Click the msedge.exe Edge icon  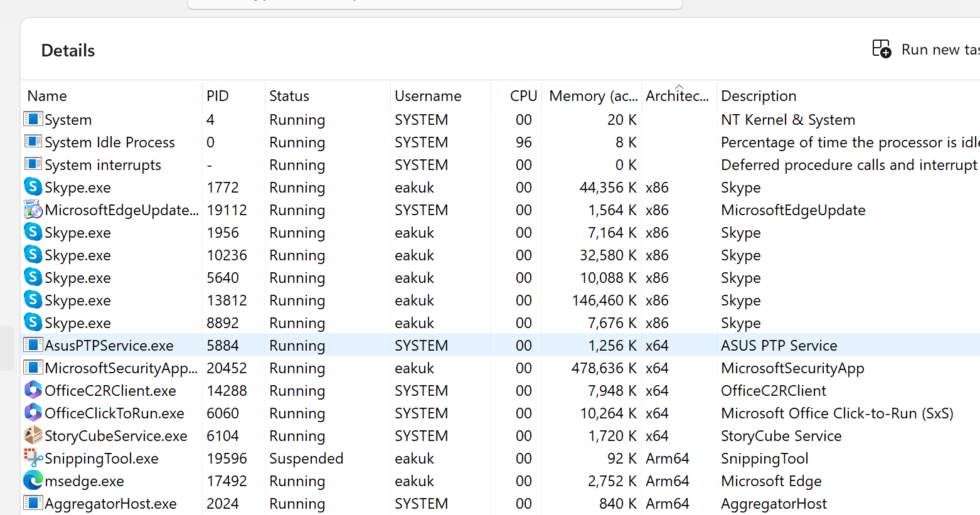(x=33, y=480)
